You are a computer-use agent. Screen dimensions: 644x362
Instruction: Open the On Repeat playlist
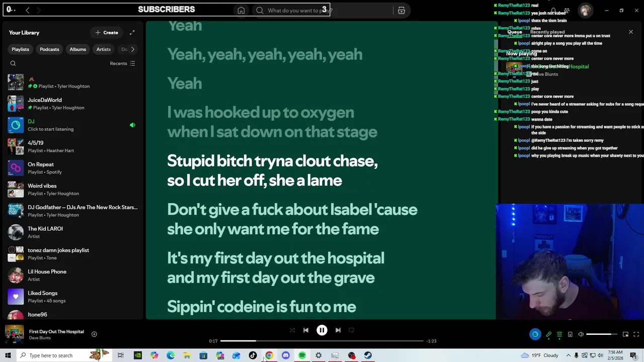(x=73, y=168)
